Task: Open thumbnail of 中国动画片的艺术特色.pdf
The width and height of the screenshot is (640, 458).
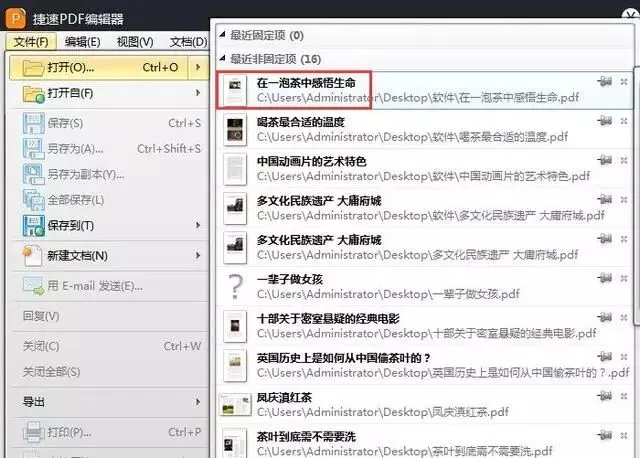Action: [235, 169]
